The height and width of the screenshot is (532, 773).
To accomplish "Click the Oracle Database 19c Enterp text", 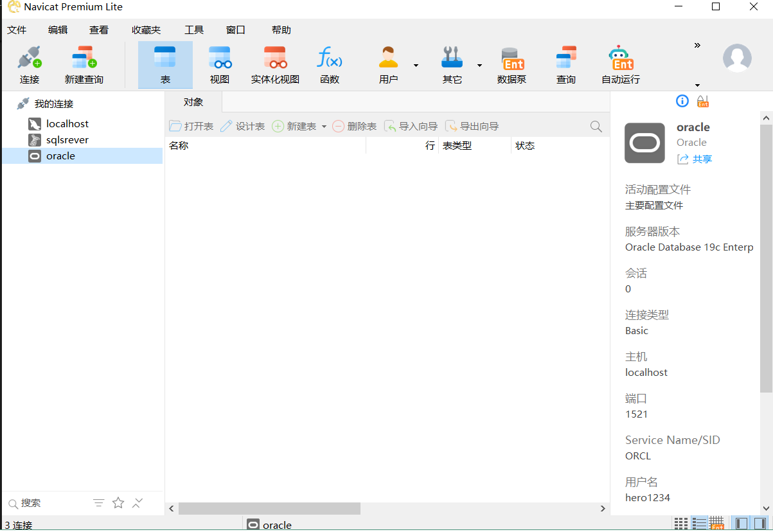I will (x=689, y=247).
